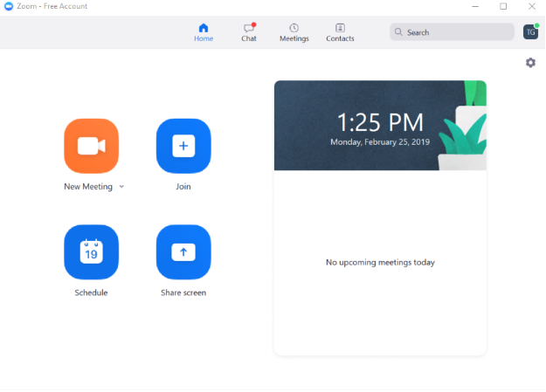The height and width of the screenshot is (392, 546).
Task: Click the Share screen label text
Action: [183, 292]
